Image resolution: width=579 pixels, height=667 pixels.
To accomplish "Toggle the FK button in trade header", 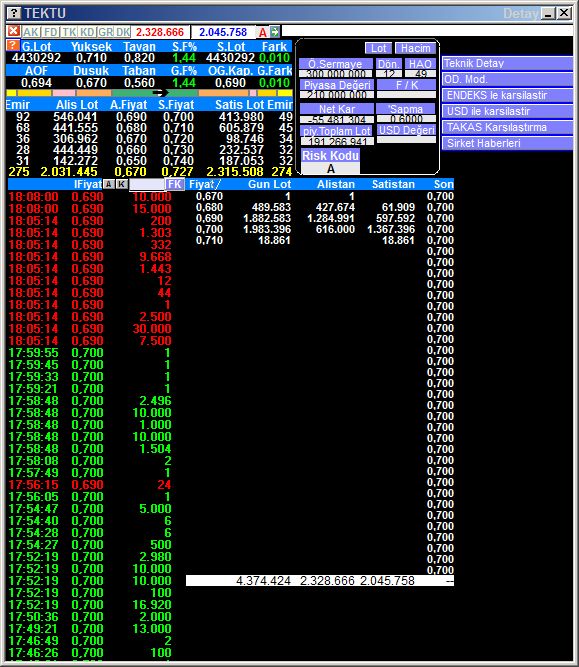I will point(175,184).
